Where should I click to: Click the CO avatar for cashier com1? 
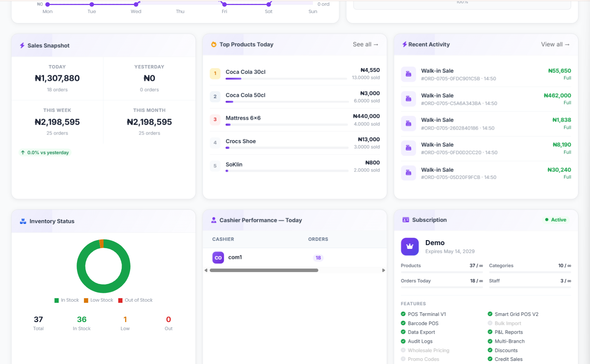click(x=218, y=257)
